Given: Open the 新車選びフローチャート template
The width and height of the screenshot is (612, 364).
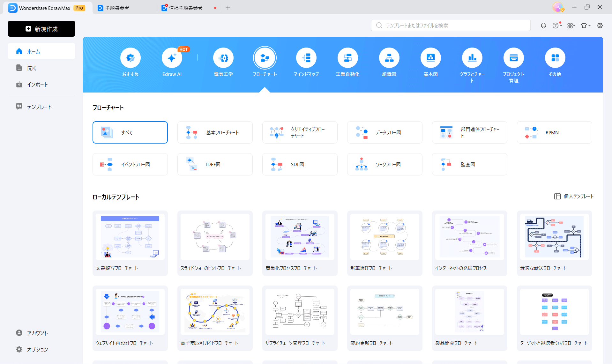Looking at the screenshot, I should coord(385,243).
